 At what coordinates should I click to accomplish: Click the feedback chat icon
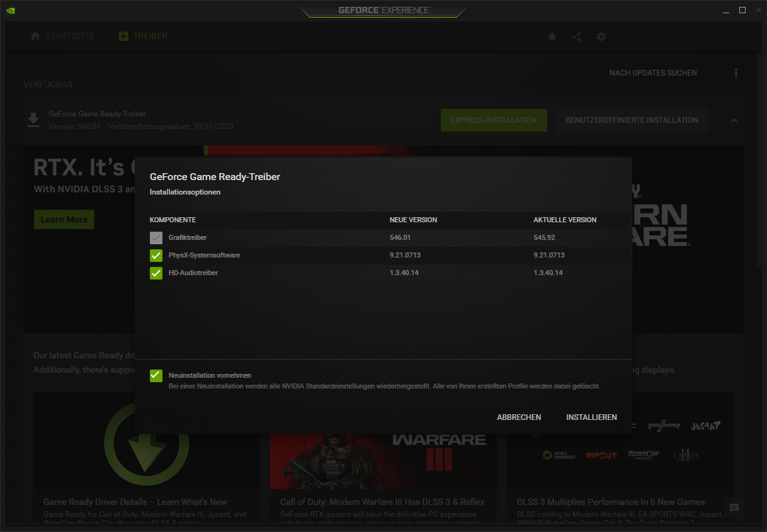[x=734, y=507]
